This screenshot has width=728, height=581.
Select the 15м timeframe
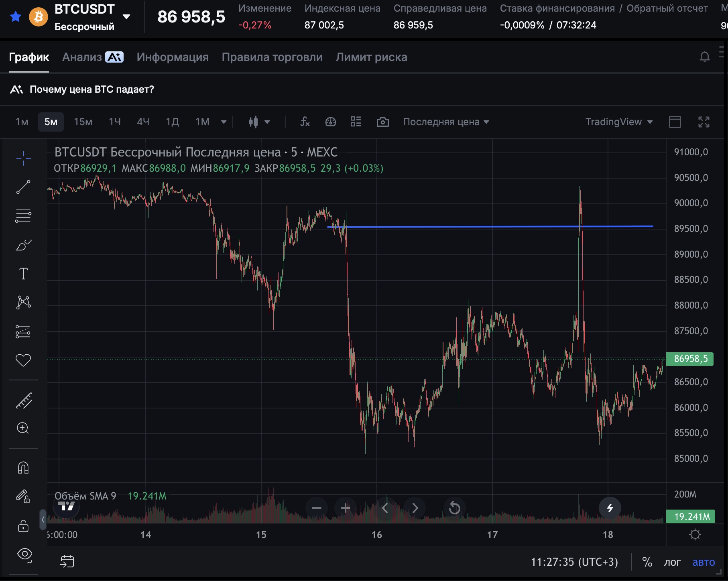coord(83,122)
